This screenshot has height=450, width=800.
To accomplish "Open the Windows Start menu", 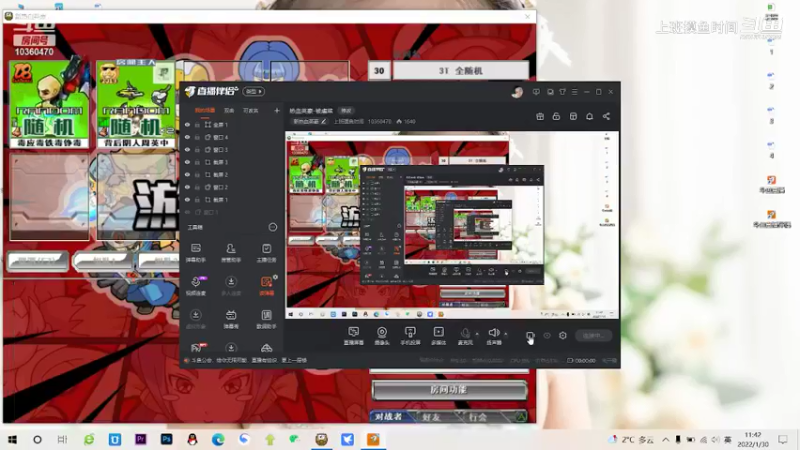I will tap(12, 439).
